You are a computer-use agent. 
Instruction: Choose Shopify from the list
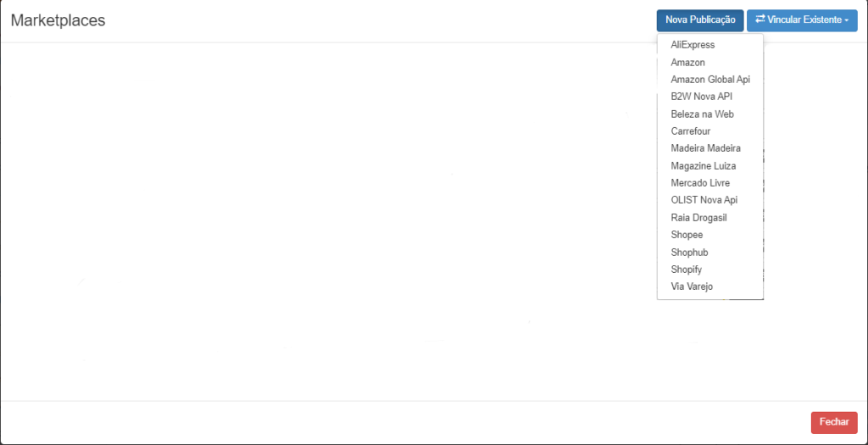tap(686, 270)
